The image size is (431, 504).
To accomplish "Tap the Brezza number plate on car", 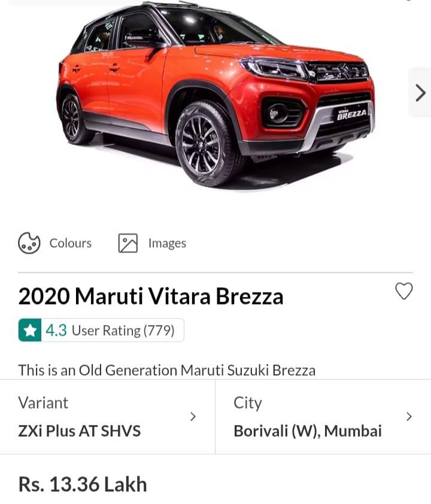I will point(351,114).
